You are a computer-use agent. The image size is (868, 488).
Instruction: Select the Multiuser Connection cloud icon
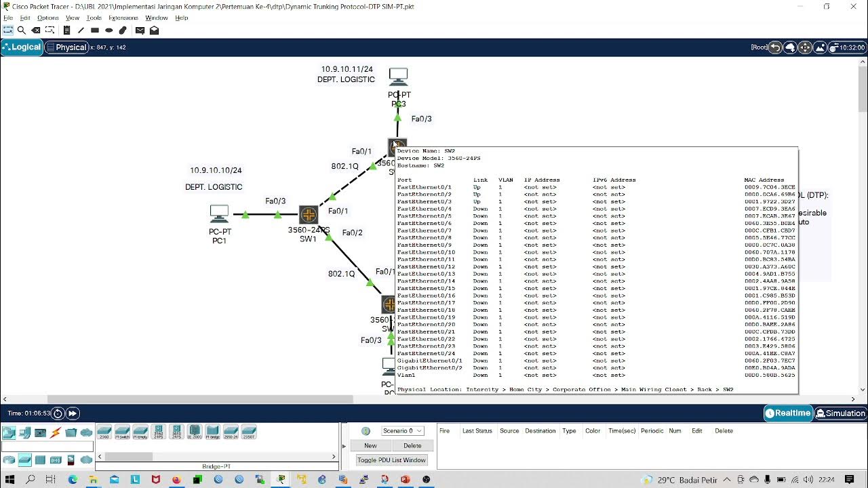tap(87, 432)
